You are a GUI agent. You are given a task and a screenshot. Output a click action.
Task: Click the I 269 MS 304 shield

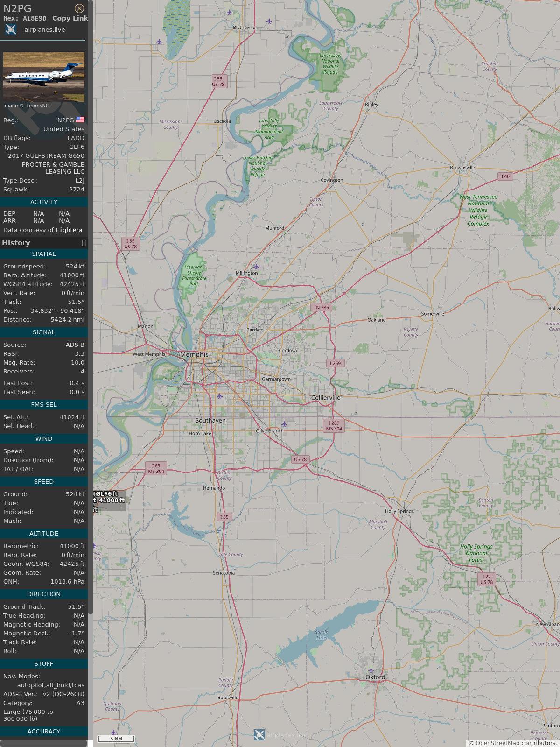[x=334, y=426]
